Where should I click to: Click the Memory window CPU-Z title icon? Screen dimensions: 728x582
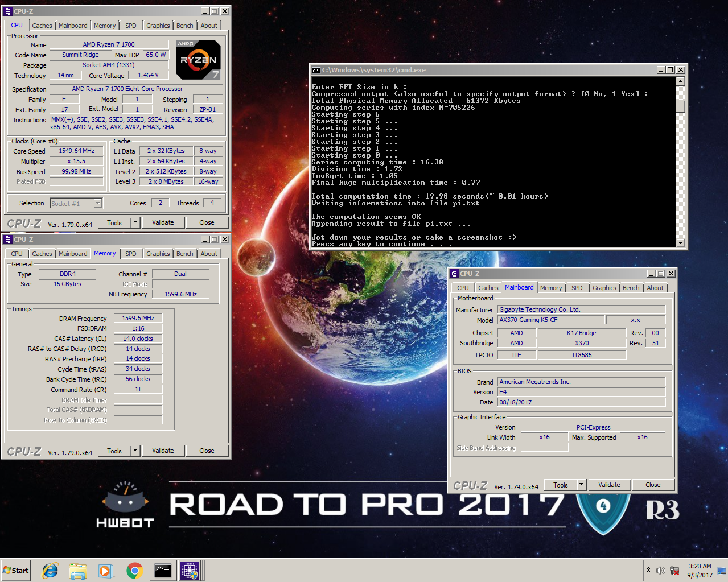pos(8,240)
